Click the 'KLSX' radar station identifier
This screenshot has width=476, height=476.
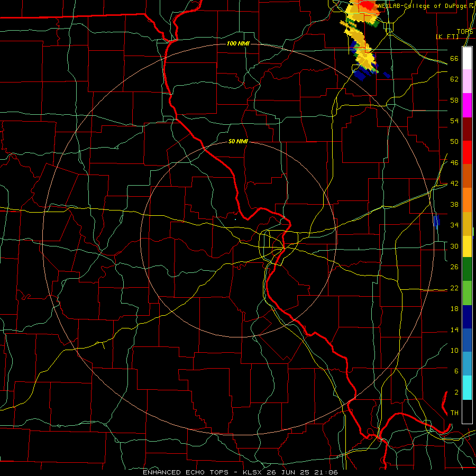253,472
